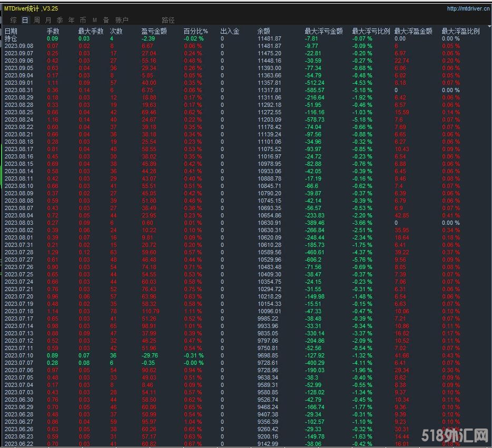
Task: Select the 2023.06.30 date row
Action: 19,400
